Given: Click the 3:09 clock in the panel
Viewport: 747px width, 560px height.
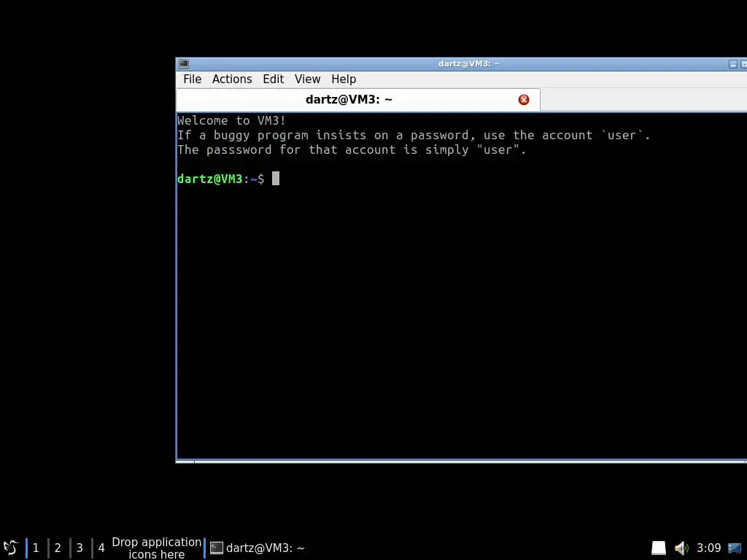Looking at the screenshot, I should click(708, 548).
